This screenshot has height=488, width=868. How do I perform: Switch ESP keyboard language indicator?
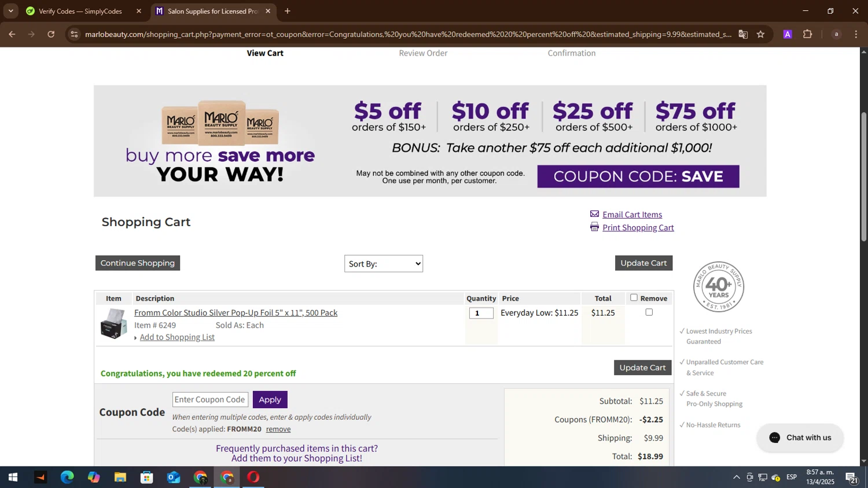(792, 478)
